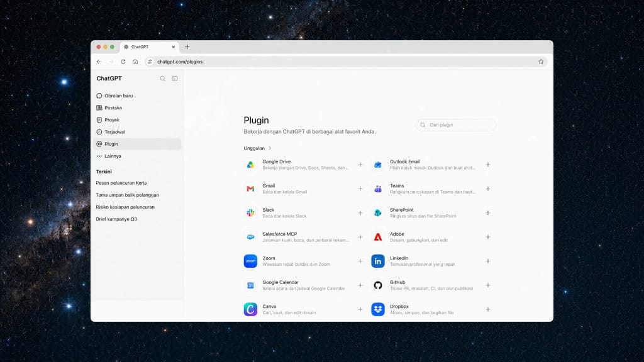Open sidebar search magnifier icon
Image resolution: width=644 pixels, height=362 pixels.
click(x=163, y=79)
